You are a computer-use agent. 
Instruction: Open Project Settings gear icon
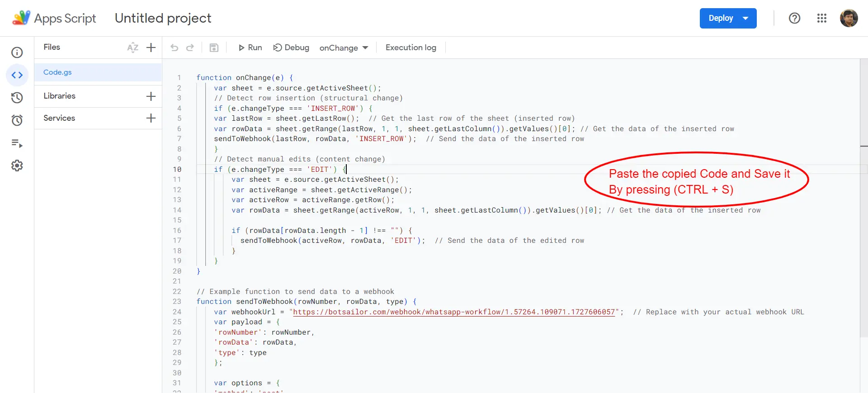coord(17,166)
